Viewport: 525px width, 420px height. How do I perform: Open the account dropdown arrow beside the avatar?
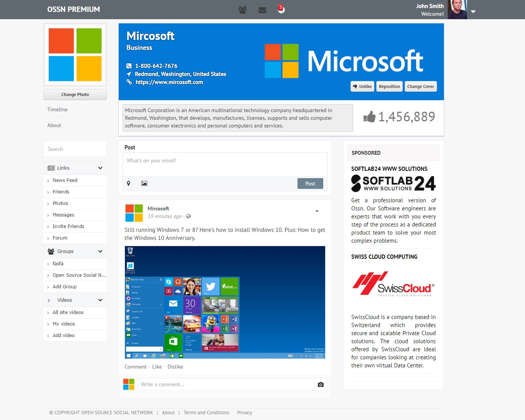(x=473, y=12)
